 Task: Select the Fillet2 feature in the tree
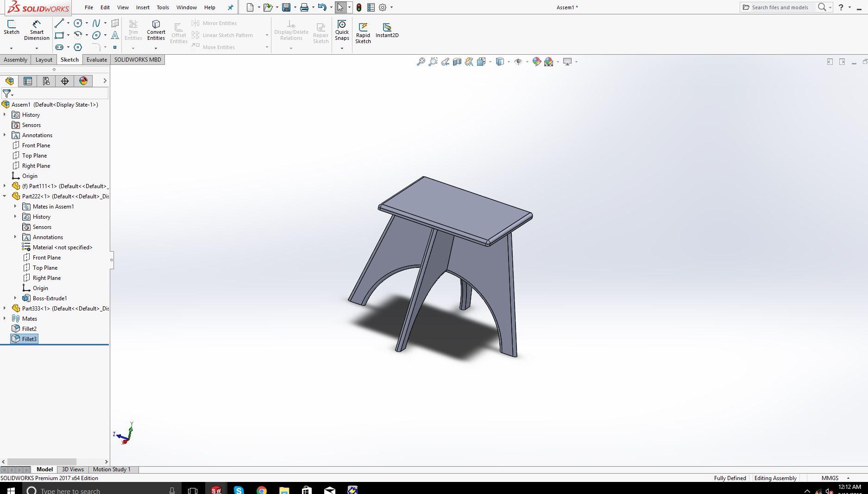[24, 329]
